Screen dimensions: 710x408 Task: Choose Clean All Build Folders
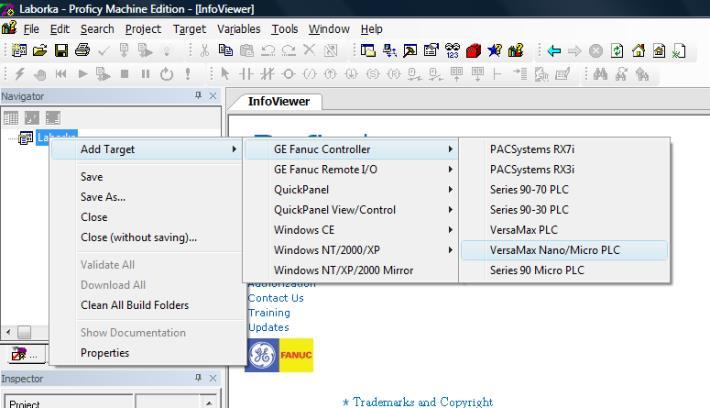[146, 305]
